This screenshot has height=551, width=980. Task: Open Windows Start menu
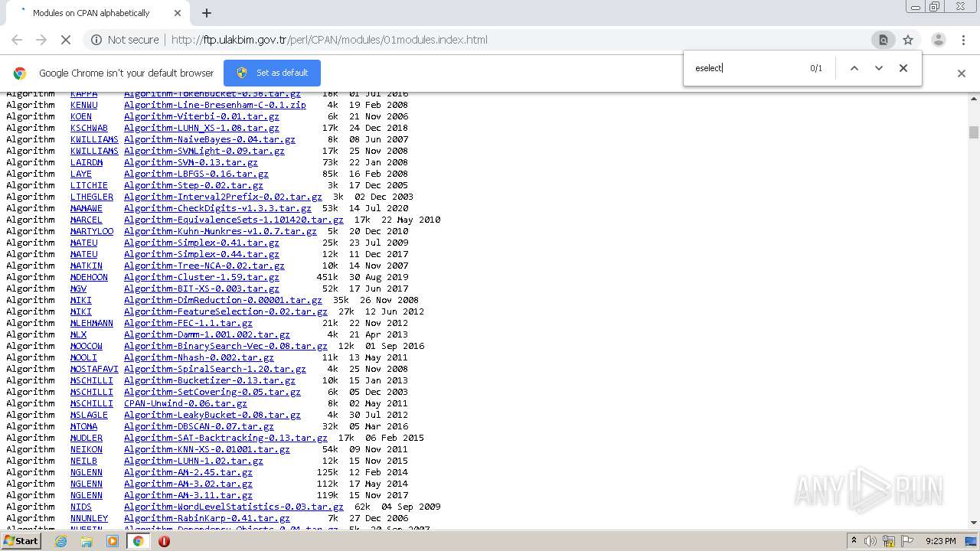pyautogui.click(x=21, y=541)
